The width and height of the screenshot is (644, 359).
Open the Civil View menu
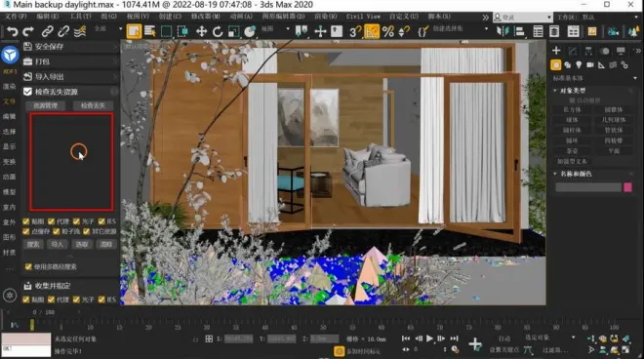[x=363, y=17]
